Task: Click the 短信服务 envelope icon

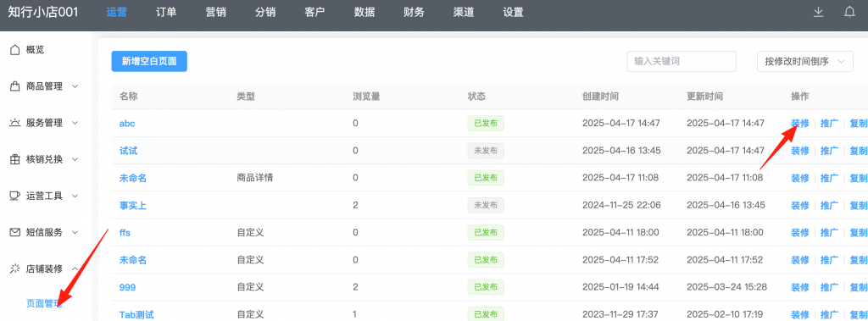Action: (x=15, y=232)
